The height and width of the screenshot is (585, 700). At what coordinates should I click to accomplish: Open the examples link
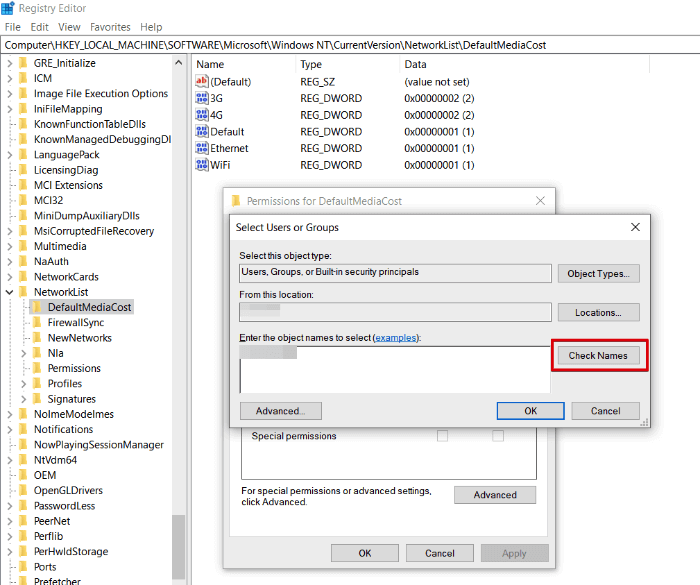[395, 339]
